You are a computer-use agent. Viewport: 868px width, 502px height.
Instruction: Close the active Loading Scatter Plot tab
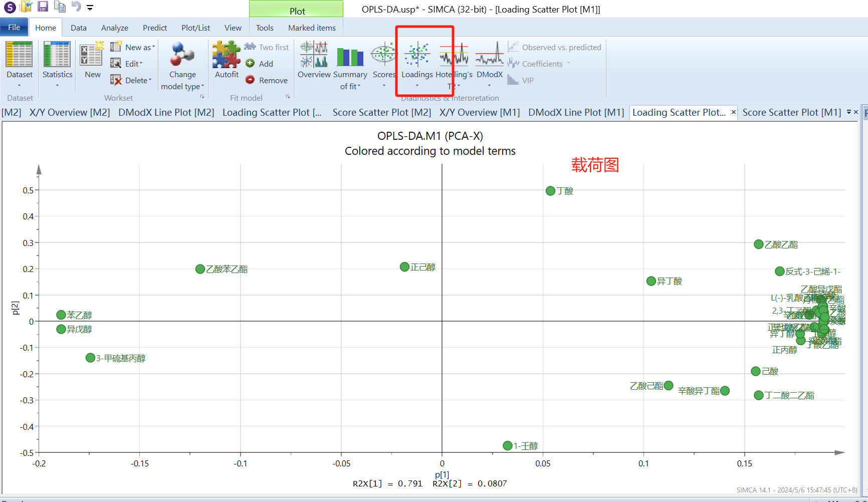click(734, 112)
